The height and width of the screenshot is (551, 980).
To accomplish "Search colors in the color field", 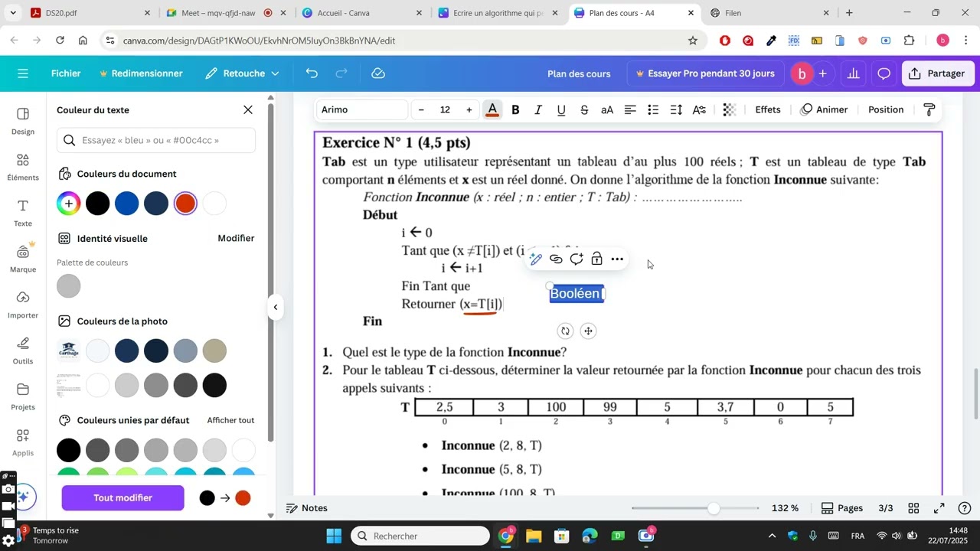I will coord(156,140).
